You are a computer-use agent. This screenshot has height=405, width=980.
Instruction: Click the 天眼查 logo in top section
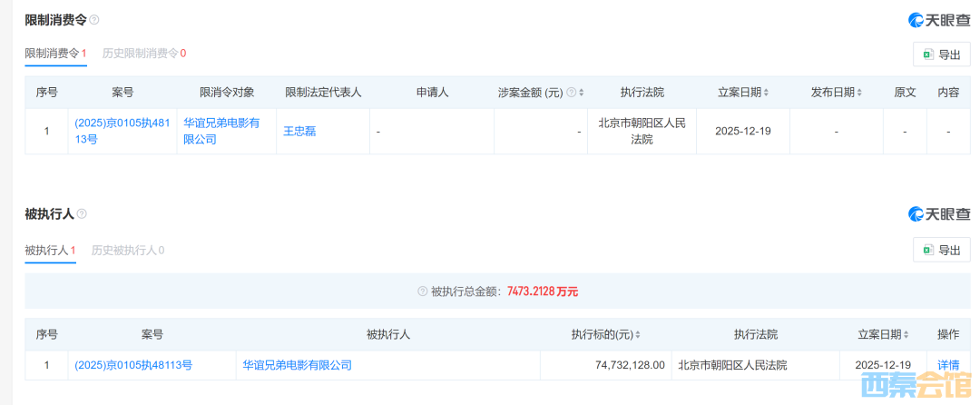click(x=939, y=20)
